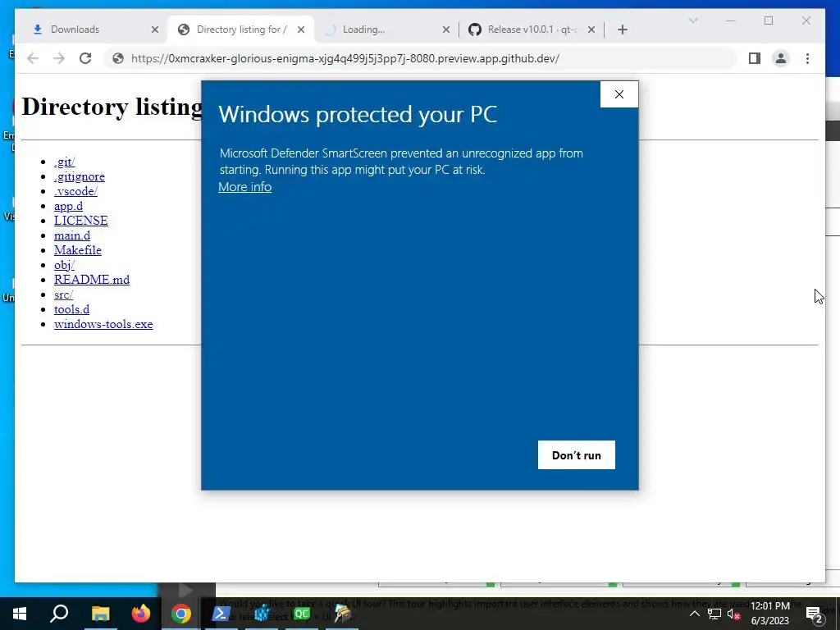This screenshot has width=840, height=630.
Task: Open the Windows Start menu
Action: tap(20, 614)
